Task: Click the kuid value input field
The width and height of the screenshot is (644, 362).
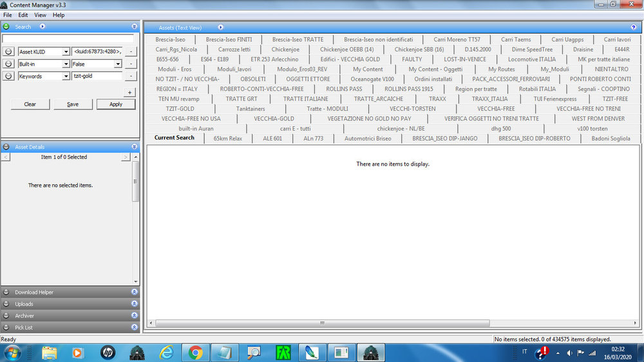Action: click(97, 52)
